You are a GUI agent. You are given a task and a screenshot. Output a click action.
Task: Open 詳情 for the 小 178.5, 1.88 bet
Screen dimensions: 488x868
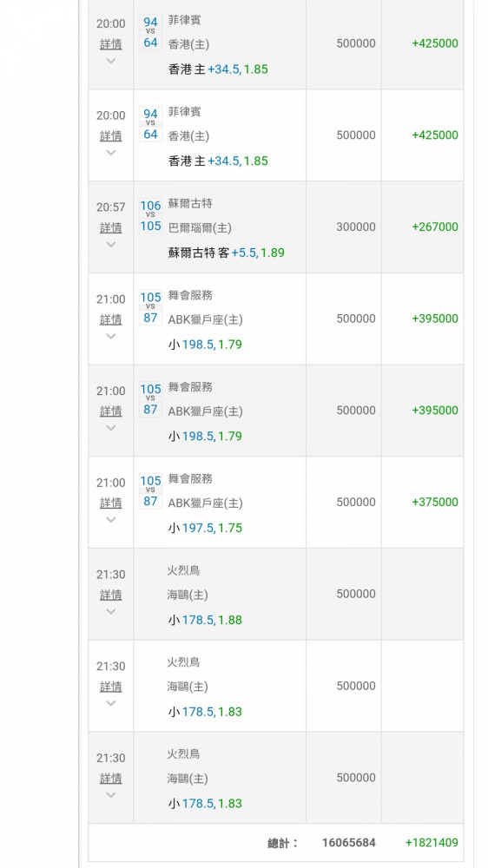coord(111,595)
